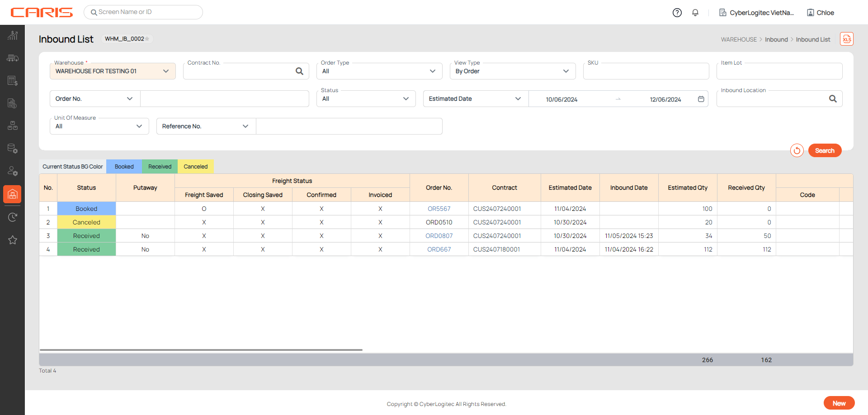
Task: Mark the WHM_IB_0002 screen as favorite
Action: pyautogui.click(x=147, y=39)
